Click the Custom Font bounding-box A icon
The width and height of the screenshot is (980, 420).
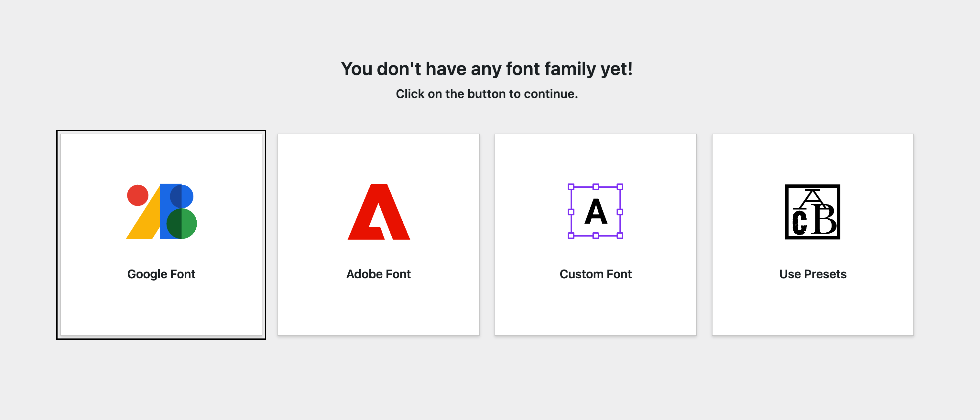click(x=595, y=212)
